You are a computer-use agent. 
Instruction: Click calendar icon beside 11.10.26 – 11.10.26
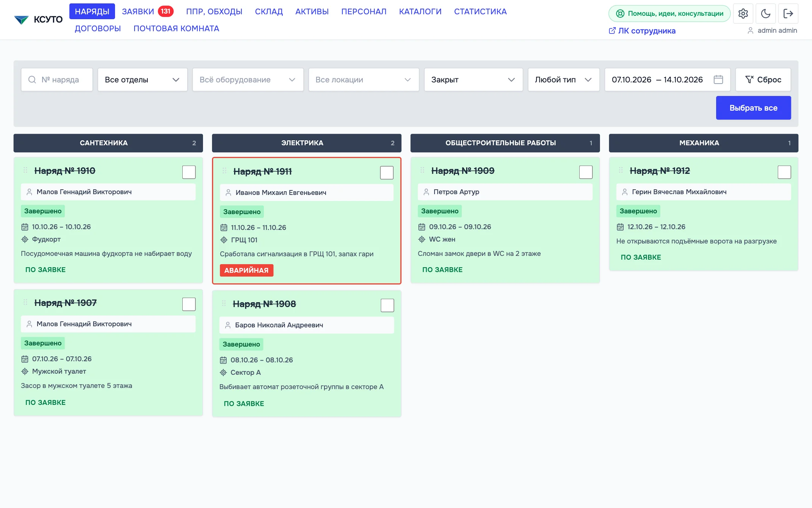pyautogui.click(x=224, y=228)
